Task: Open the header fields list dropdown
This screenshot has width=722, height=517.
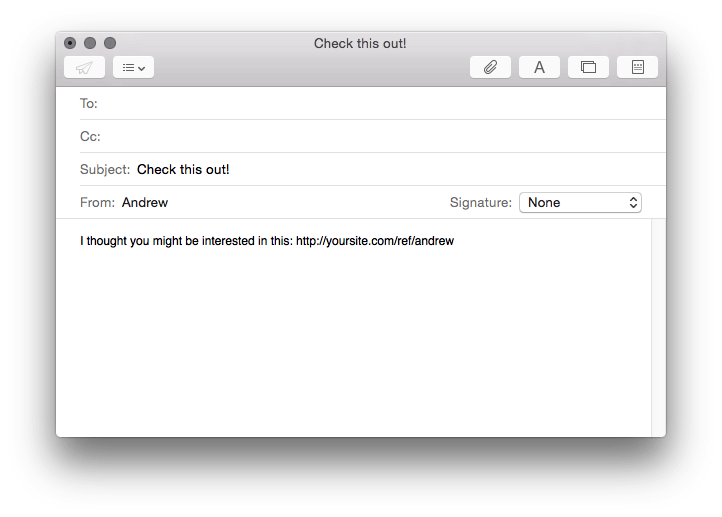Action: (134, 67)
